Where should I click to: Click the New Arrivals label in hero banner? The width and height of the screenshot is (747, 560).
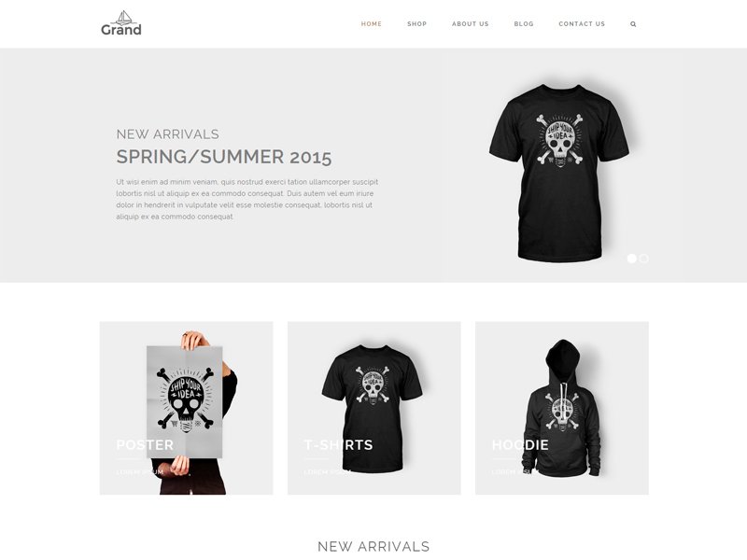[168, 134]
